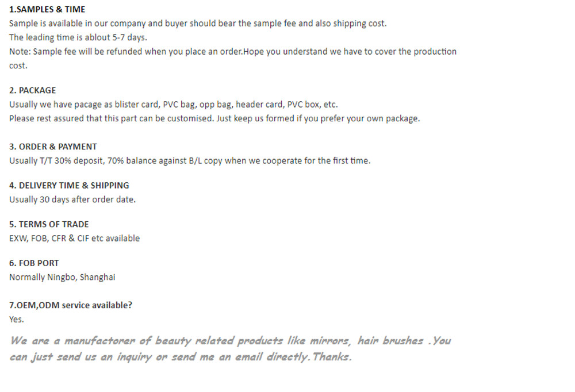
Task: Click the 'Normally Ningbo, Shanghai' text
Action: click(62, 278)
